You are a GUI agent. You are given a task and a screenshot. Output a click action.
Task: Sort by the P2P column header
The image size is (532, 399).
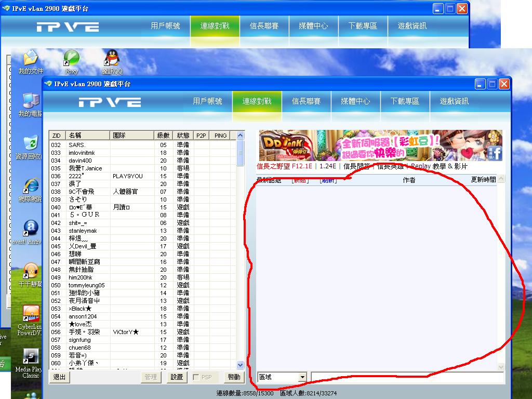[x=201, y=136]
